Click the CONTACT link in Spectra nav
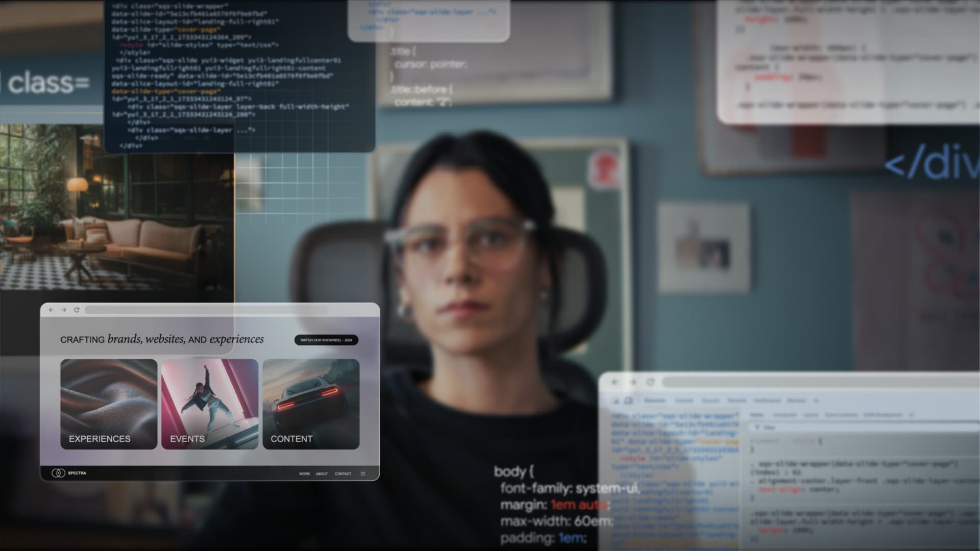980x551 pixels. (342, 473)
